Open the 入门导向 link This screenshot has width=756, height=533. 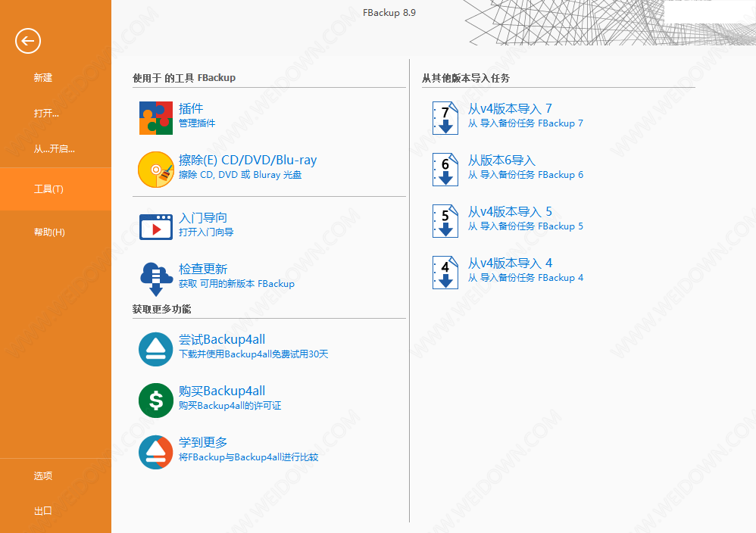[202, 218]
